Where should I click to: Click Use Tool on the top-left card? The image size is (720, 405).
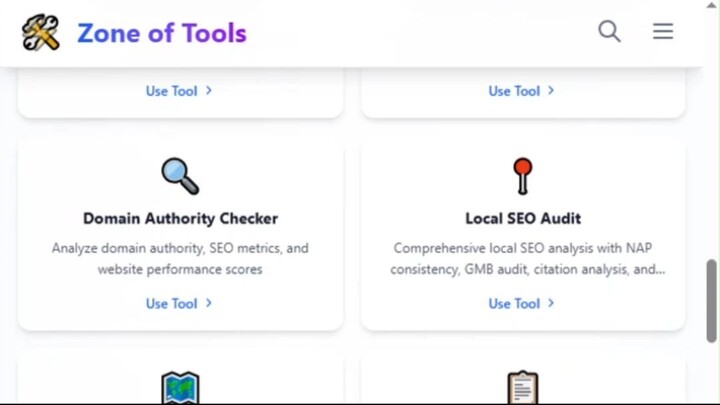tap(179, 91)
